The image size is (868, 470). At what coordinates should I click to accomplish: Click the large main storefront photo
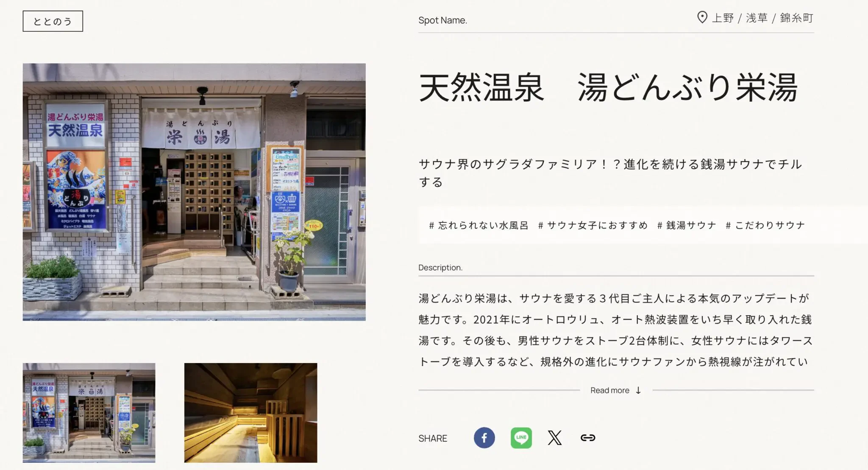(194, 192)
